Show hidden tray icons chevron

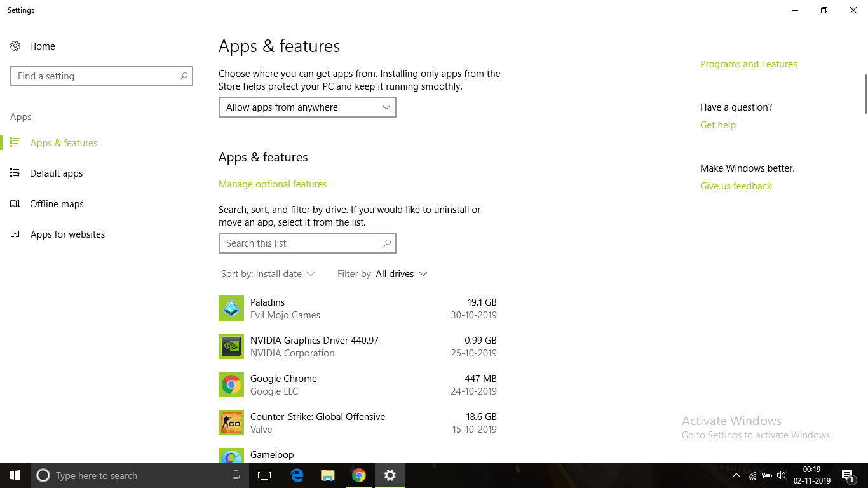coord(736,475)
